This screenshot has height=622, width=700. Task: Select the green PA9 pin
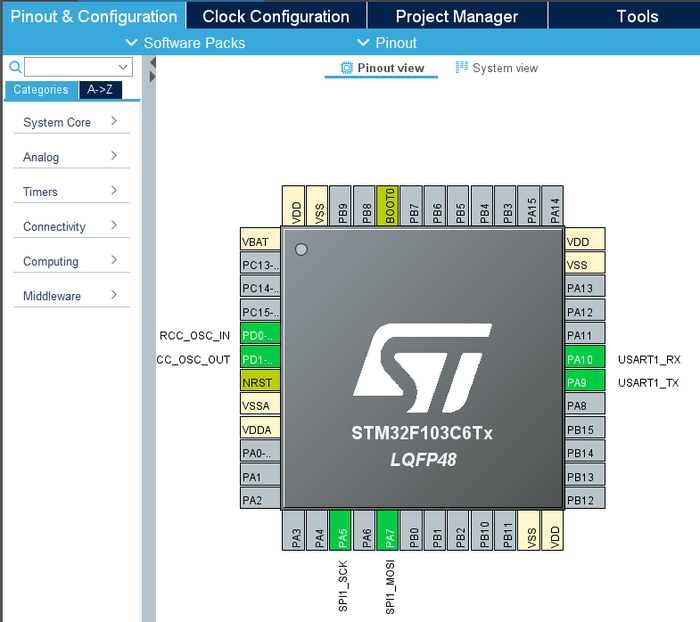point(584,383)
